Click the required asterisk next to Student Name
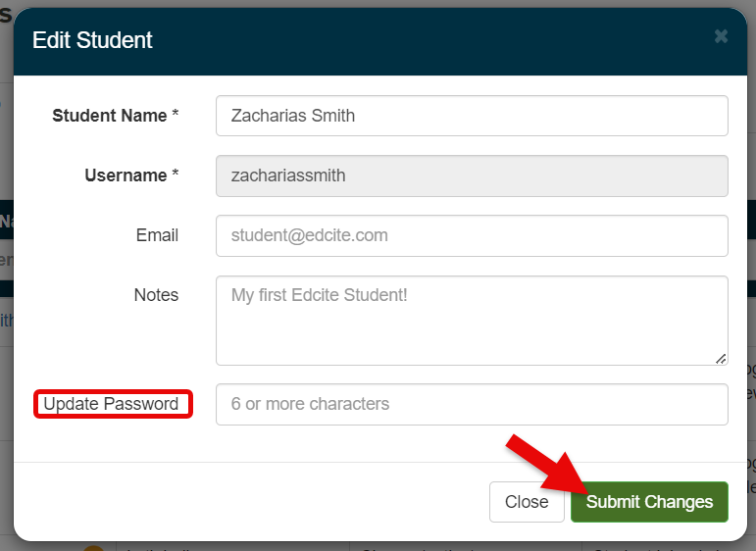Screen dimensions: 756x551 (x=176, y=116)
